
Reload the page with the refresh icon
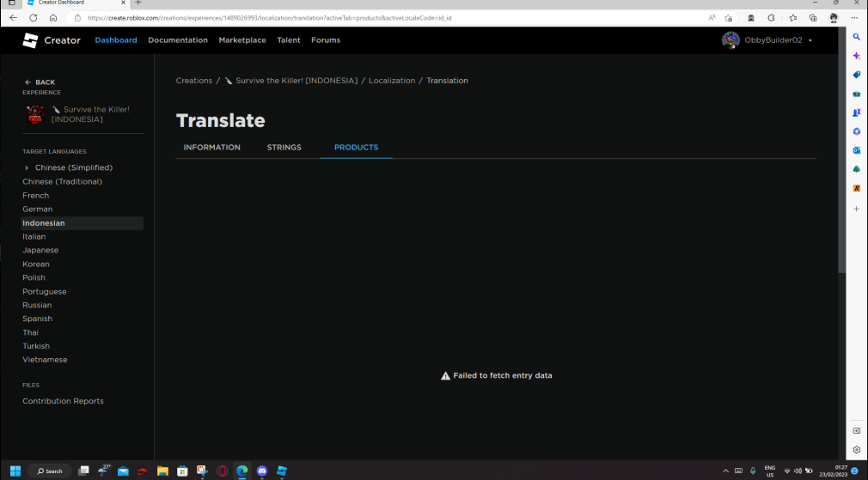(x=34, y=18)
